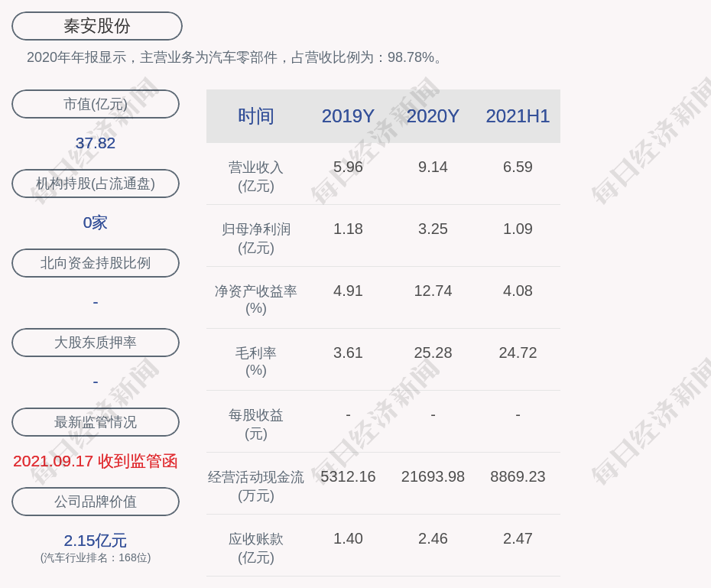
Task: Click gross margin value 3.61
Action: (x=348, y=352)
